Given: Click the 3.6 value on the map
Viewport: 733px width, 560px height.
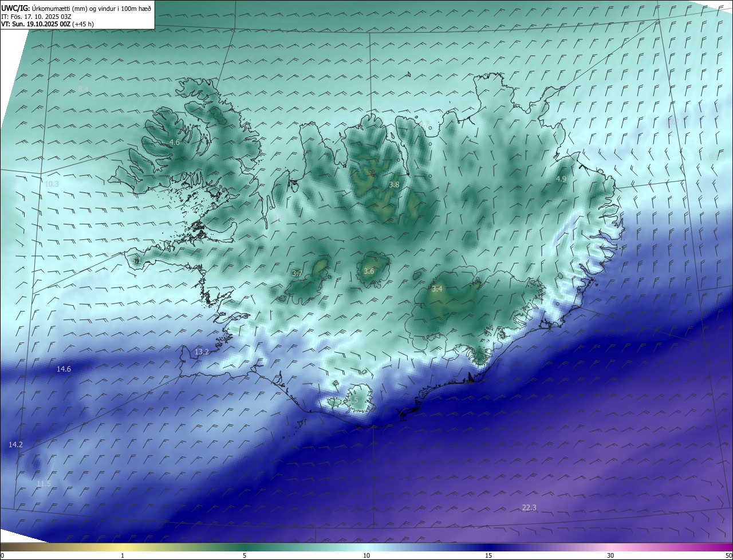Looking at the screenshot, I should point(369,271).
